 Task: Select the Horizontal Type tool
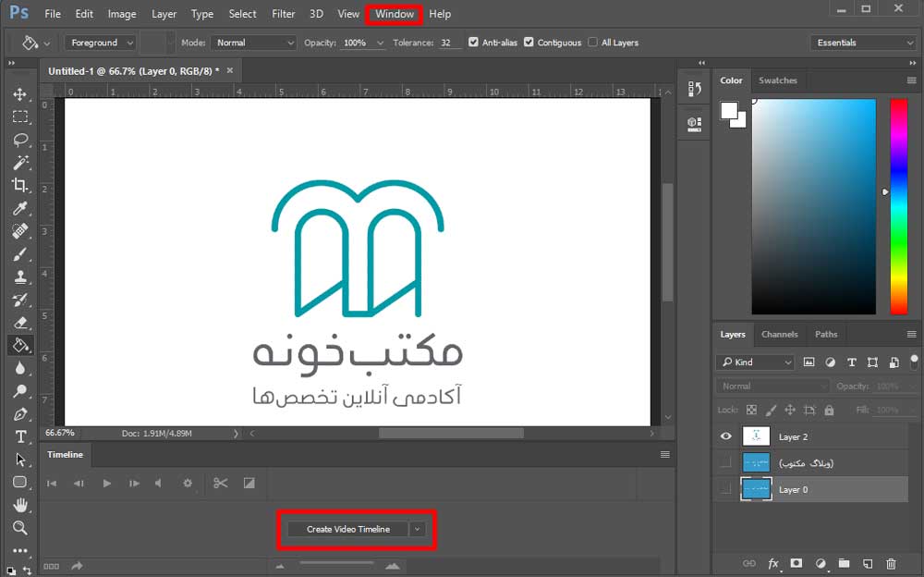point(20,436)
